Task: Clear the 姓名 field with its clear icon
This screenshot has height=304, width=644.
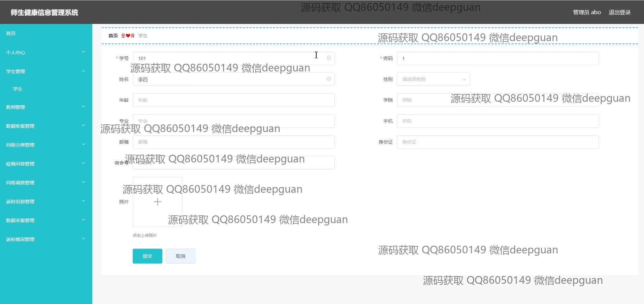Action: 329,79
